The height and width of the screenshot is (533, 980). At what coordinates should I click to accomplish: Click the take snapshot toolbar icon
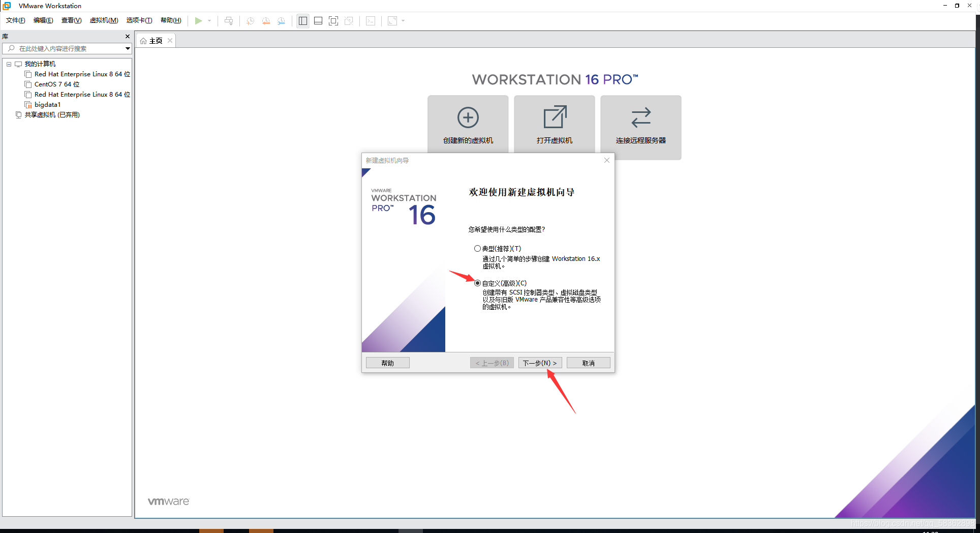(x=250, y=21)
